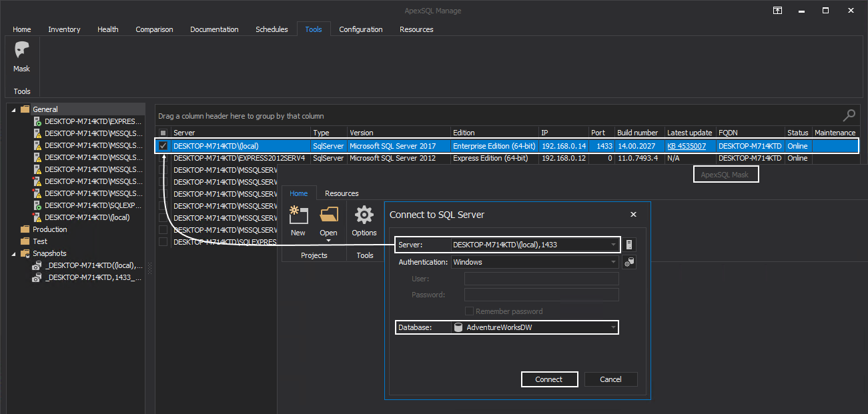Click the search magnifier above the server grid
868x414 pixels.
[x=849, y=115]
